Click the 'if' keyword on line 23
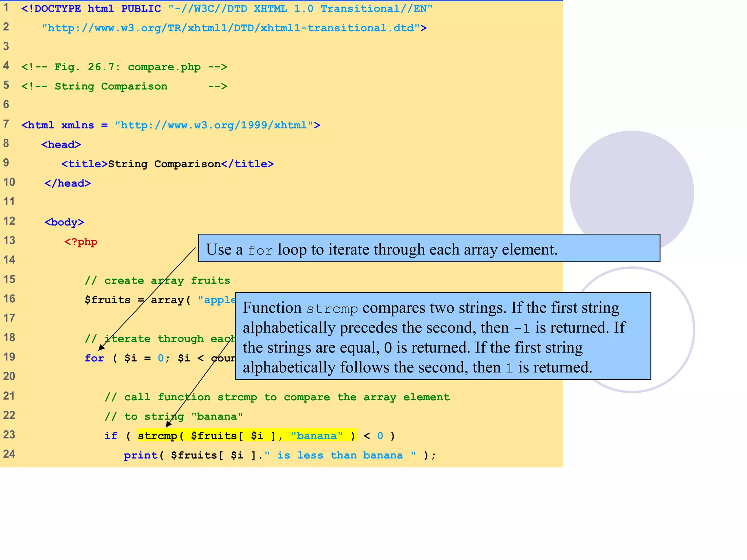 111,436
